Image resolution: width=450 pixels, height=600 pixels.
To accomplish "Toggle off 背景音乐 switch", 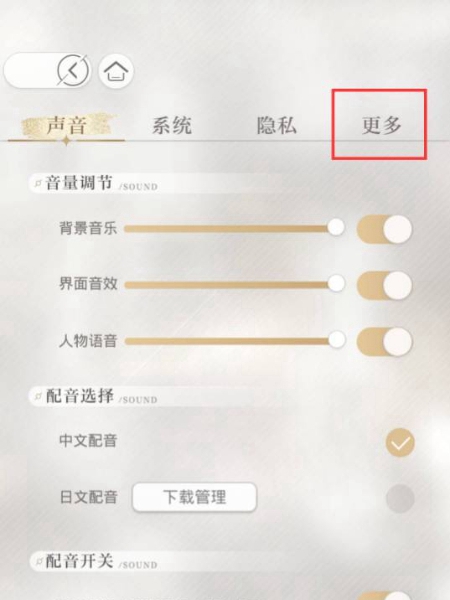I will [x=385, y=229].
